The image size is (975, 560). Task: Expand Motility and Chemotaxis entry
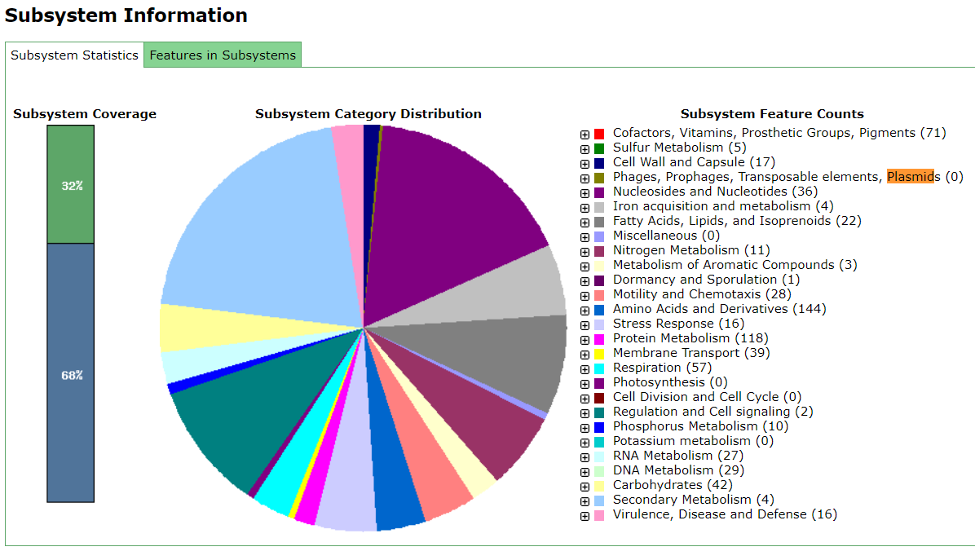585,296
